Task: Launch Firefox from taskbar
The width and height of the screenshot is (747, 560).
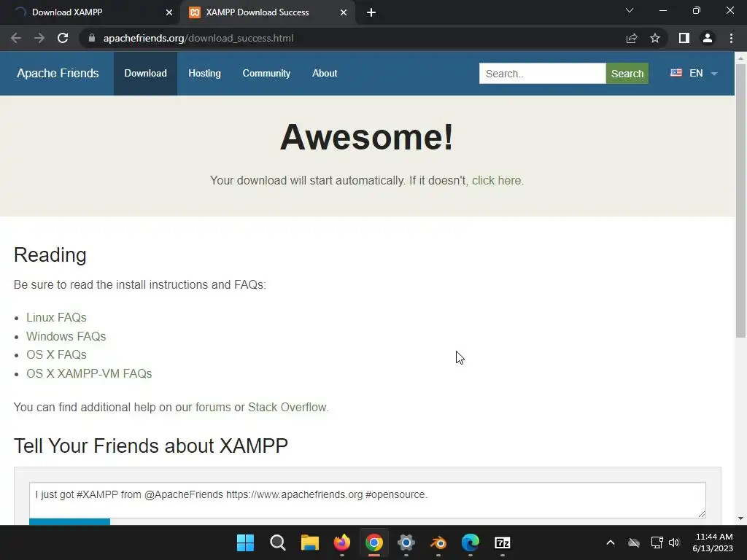Action: click(342, 542)
